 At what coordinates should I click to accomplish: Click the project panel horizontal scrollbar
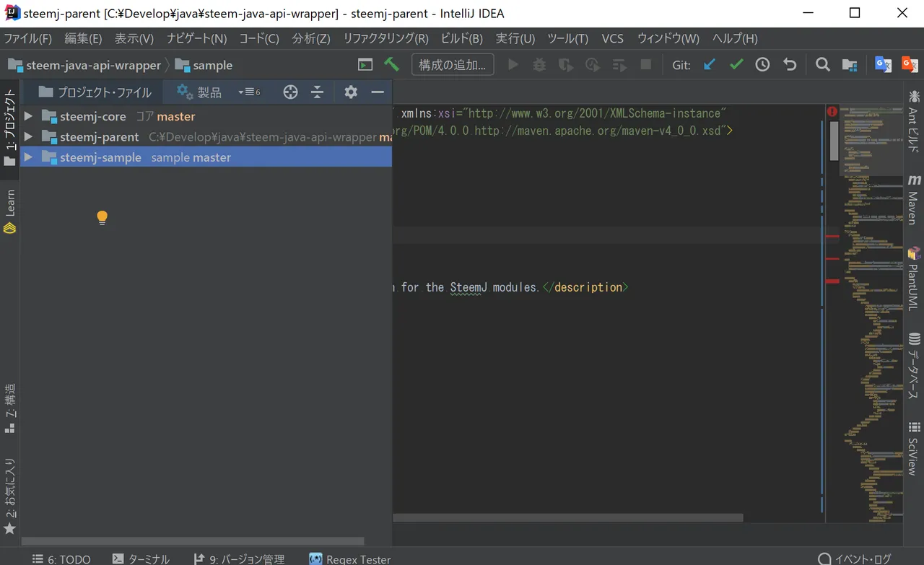[x=193, y=541]
